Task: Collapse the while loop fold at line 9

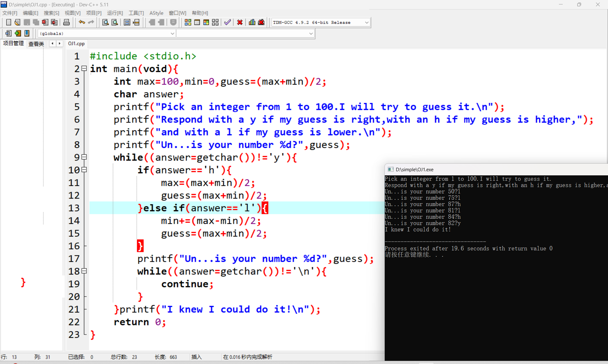Action: [x=84, y=157]
